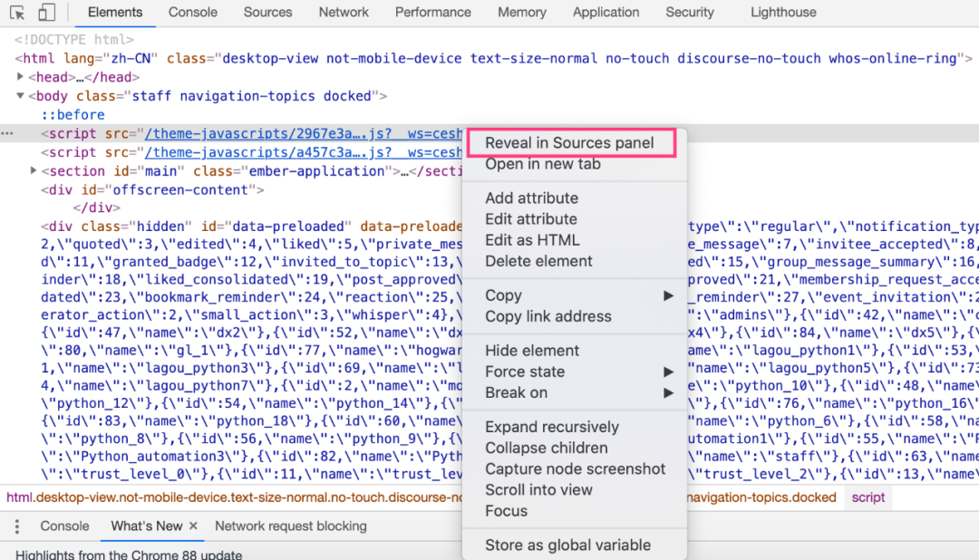The image size is (979, 560).
Task: Activate the inspect element picker icon
Action: pyautogui.click(x=17, y=12)
